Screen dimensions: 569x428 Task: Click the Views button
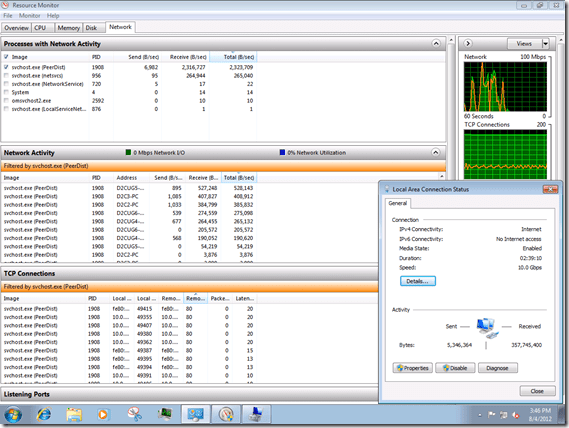click(x=524, y=44)
